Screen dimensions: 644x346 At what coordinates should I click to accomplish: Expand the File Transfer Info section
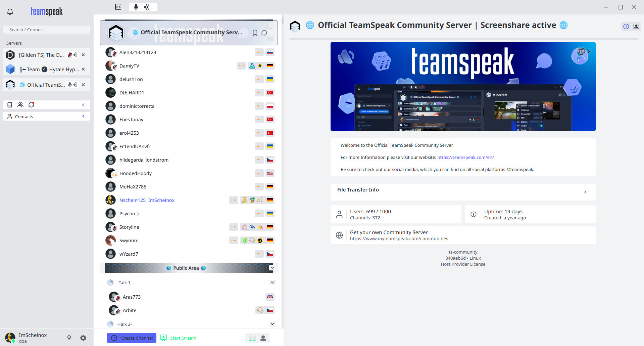coord(585,192)
